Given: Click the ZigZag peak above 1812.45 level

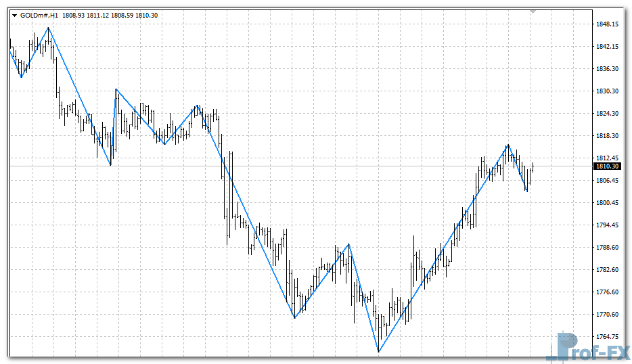Looking at the screenshot, I should [x=507, y=145].
